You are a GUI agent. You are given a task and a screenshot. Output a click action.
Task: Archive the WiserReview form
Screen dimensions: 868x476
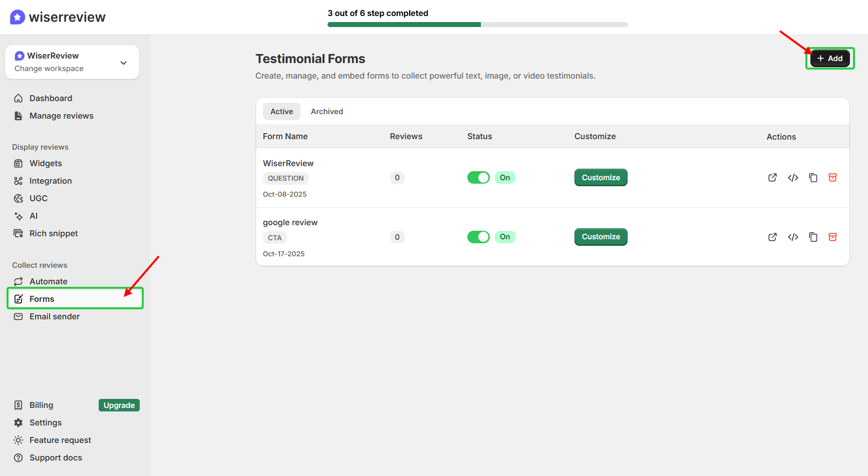832,178
